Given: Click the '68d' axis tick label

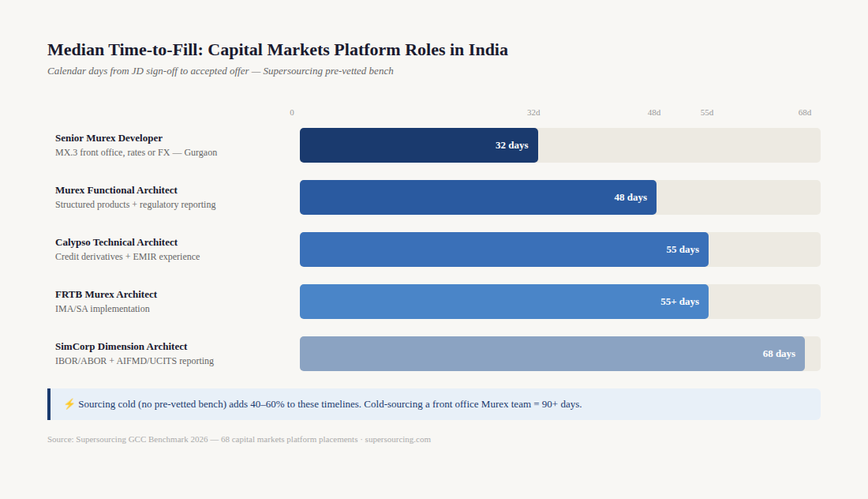Looking at the screenshot, I should click(x=804, y=112).
